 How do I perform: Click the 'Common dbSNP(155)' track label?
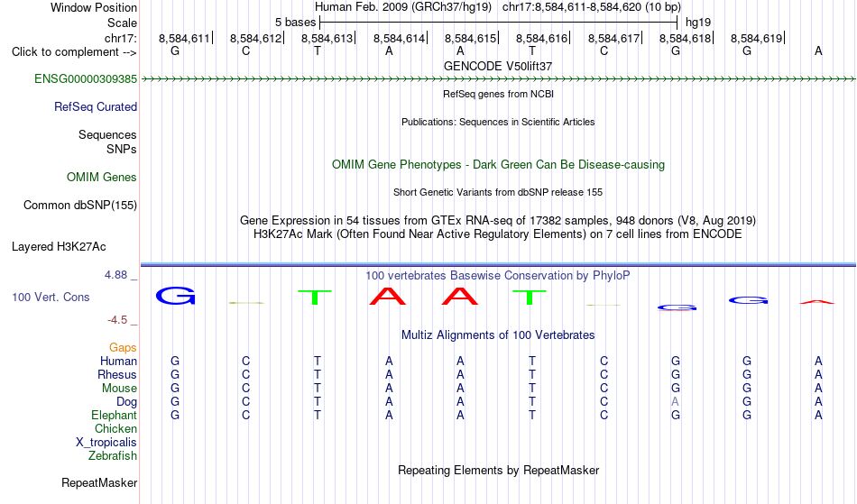(80, 206)
